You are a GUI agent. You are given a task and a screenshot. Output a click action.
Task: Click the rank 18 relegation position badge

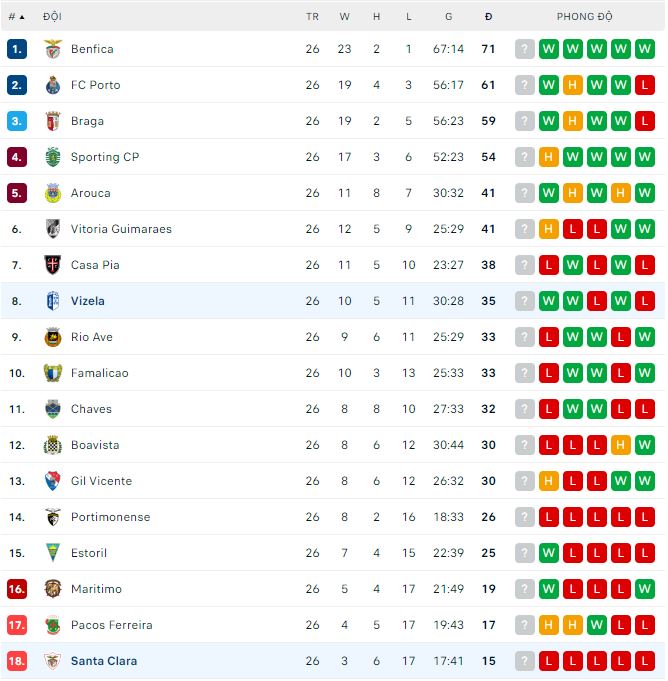[x=17, y=661]
